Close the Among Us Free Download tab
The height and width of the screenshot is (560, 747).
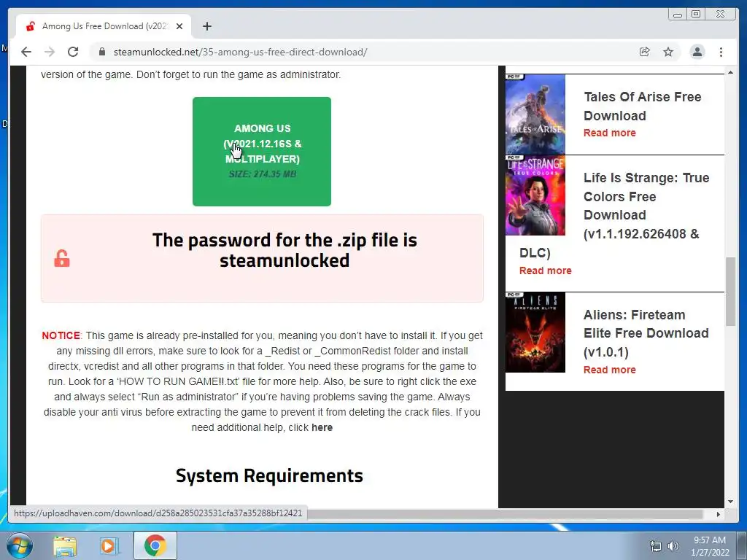coord(179,26)
